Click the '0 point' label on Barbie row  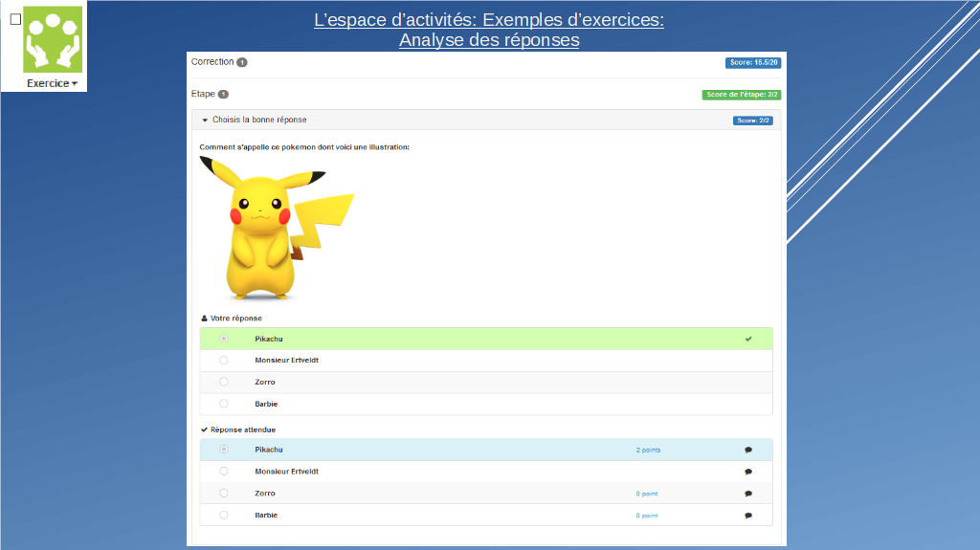647,516
